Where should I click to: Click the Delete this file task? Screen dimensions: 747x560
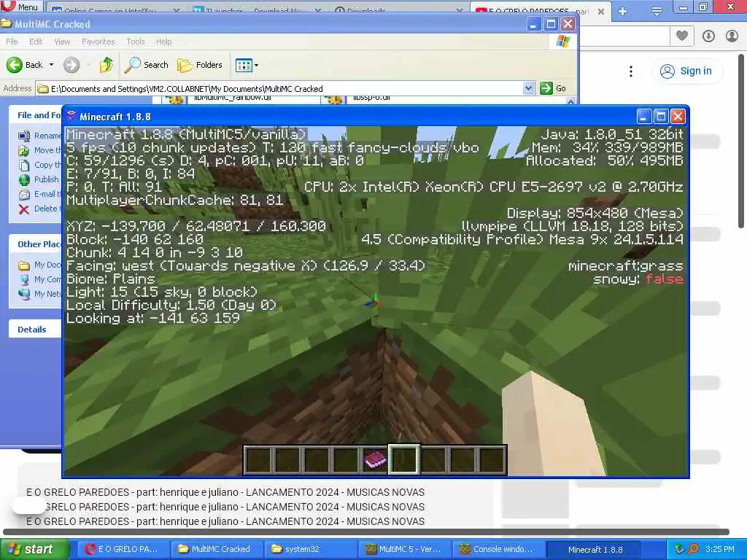(x=39, y=209)
